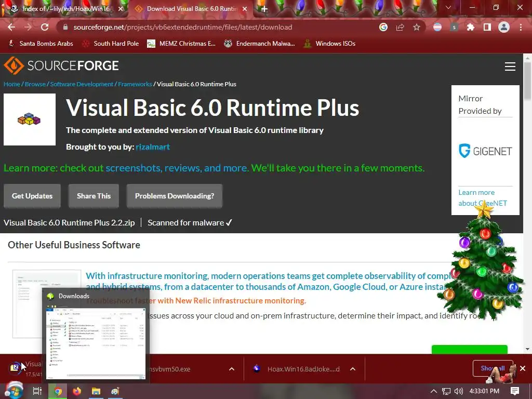The image size is (532, 399).
Task: Open Task View in the taskbar
Action: click(x=37, y=391)
